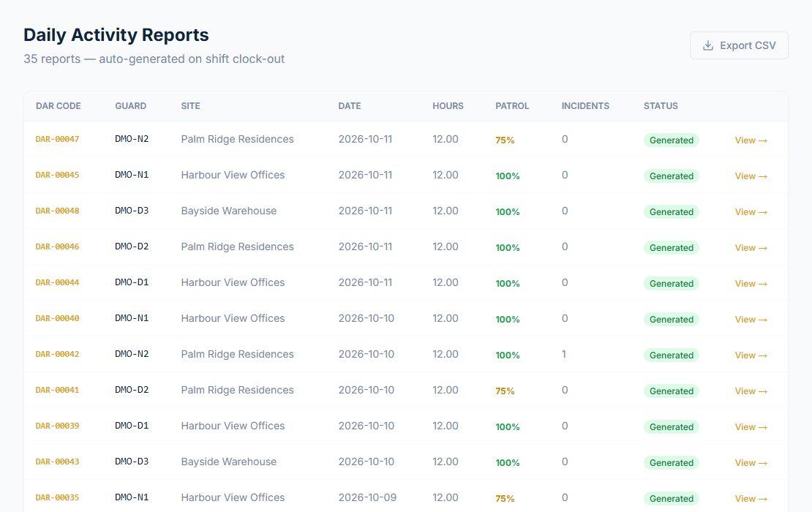Click the Daily Activity Reports heading

116,34
